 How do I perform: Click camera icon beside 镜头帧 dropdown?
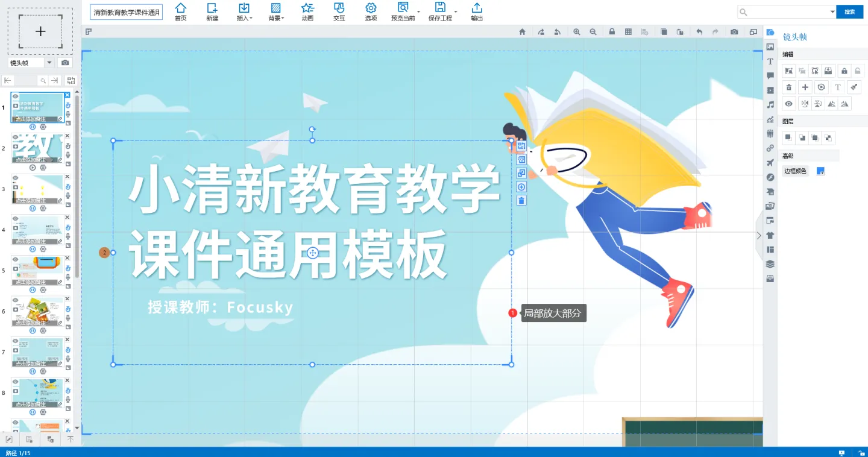(x=65, y=63)
